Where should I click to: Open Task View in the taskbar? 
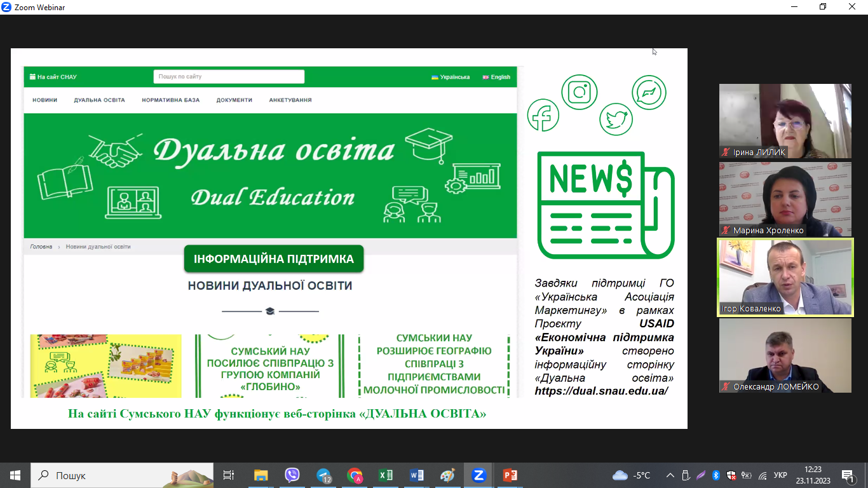pos(229,475)
